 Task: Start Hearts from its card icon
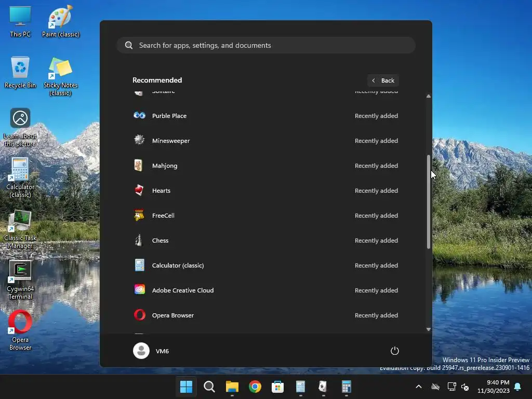(x=139, y=190)
